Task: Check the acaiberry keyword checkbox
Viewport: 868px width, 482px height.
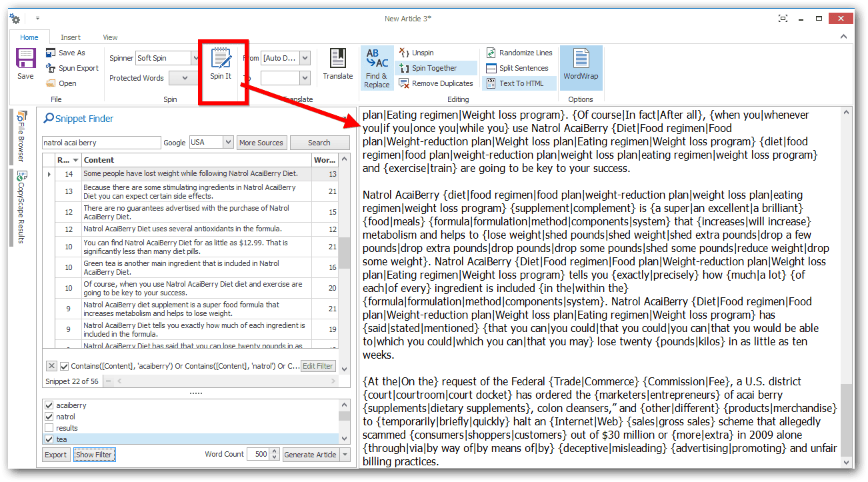Action: [x=49, y=405]
